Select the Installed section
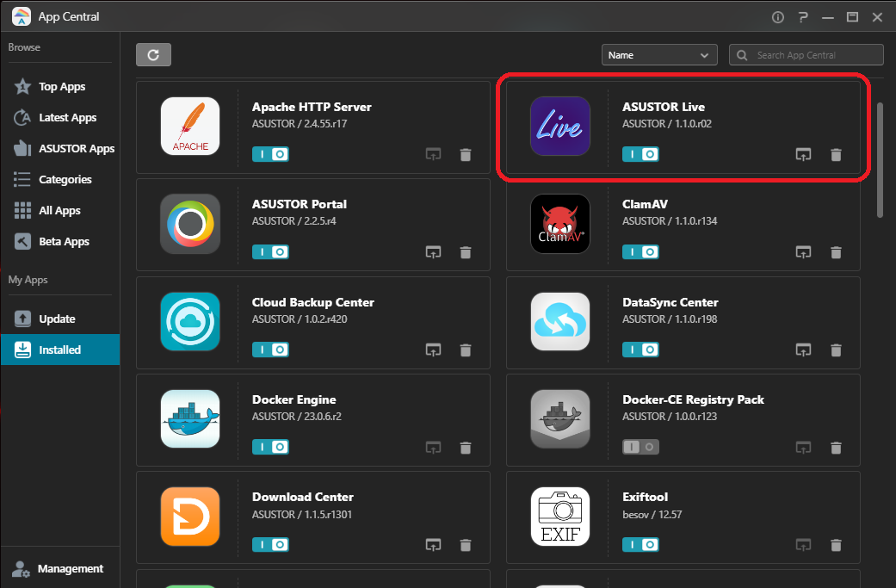The width and height of the screenshot is (896, 588). [x=60, y=350]
